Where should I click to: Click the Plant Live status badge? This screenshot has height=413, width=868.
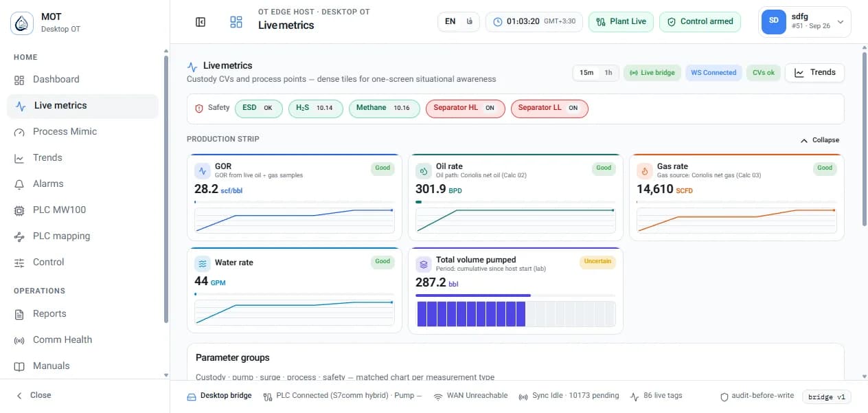(x=621, y=21)
